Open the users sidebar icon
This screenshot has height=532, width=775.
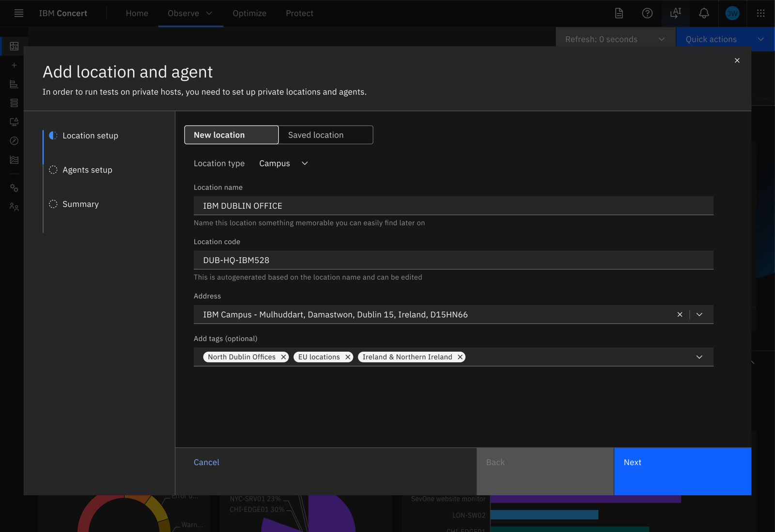14,207
